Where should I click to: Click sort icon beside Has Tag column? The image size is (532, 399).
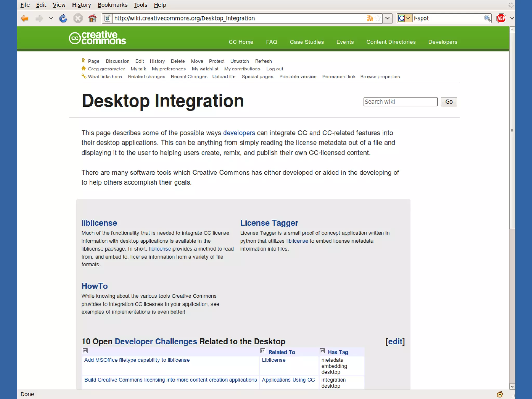tap(322, 351)
